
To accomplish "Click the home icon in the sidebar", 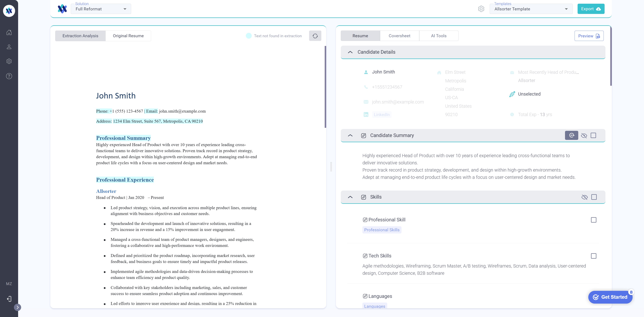I will (9, 32).
